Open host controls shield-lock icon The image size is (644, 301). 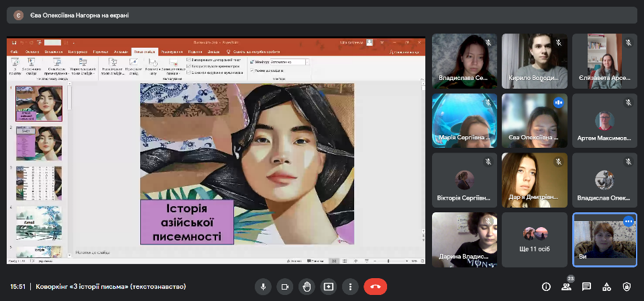pyautogui.click(x=627, y=287)
